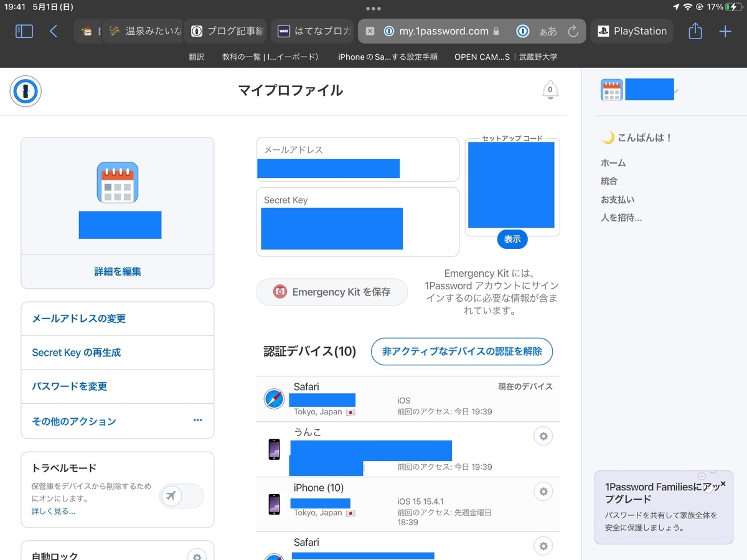
Task: Click 詳細を編集 link
Action: 118,271
